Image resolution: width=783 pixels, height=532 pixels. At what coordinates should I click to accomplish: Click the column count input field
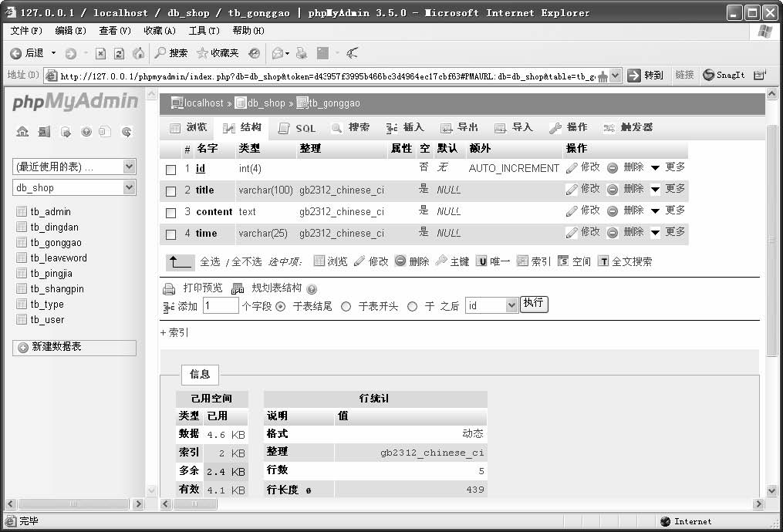pos(221,305)
